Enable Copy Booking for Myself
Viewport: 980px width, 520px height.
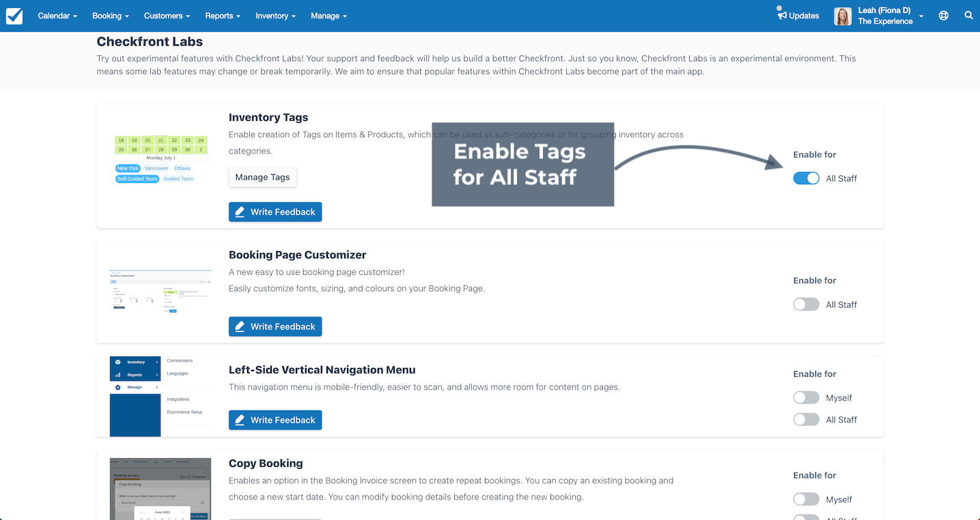click(806, 500)
